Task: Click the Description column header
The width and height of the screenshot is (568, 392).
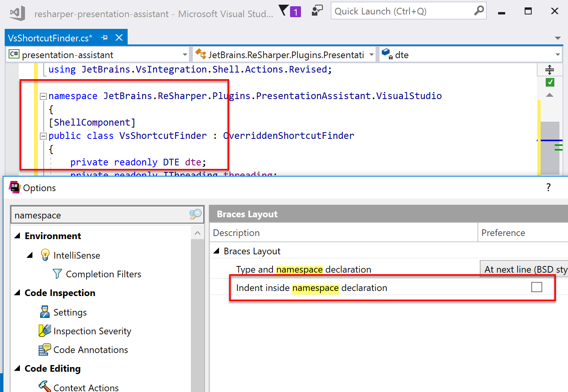Action: (x=344, y=232)
